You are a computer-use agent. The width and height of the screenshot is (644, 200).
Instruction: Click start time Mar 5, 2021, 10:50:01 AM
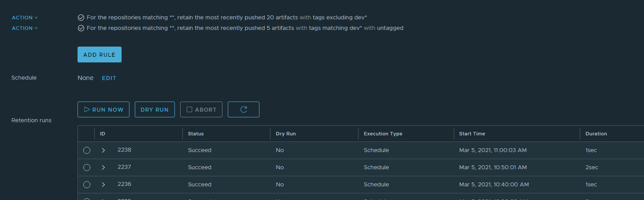click(493, 167)
